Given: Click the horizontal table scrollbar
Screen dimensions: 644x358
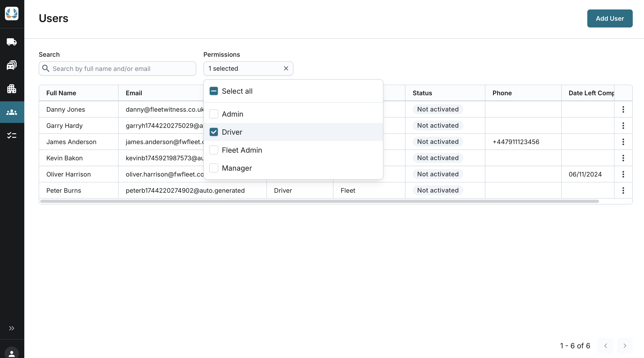Looking at the screenshot, I should pyautogui.click(x=319, y=201).
